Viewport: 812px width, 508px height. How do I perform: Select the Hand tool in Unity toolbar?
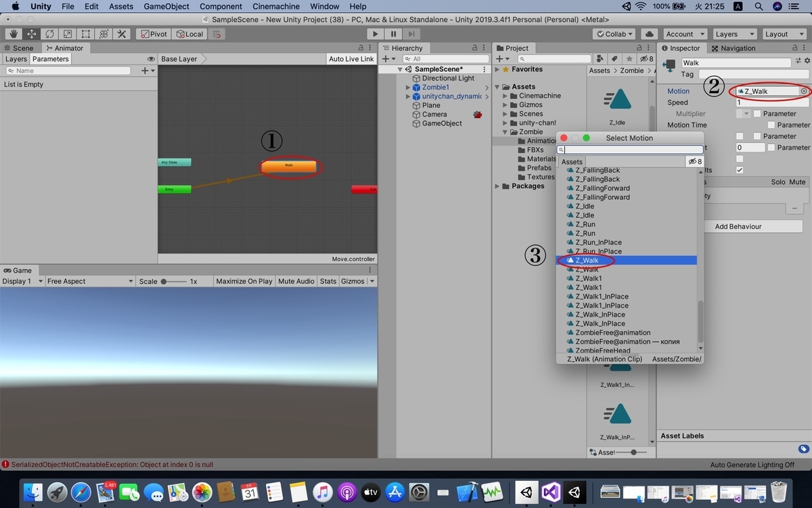pos(13,34)
